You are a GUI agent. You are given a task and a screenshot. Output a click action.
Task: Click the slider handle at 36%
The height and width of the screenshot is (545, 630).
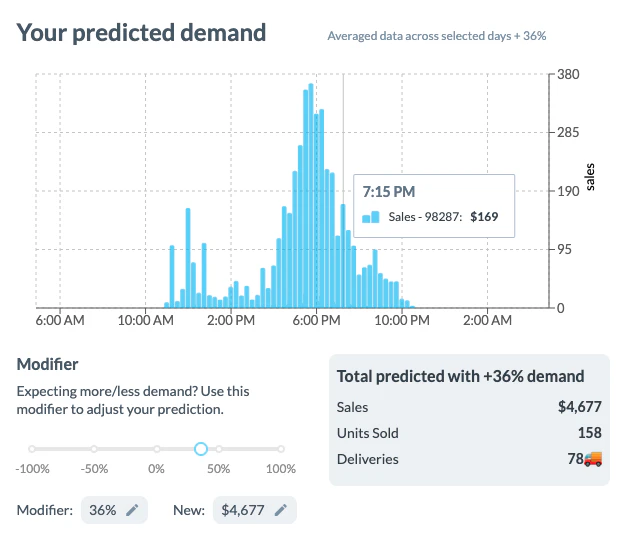(x=200, y=449)
